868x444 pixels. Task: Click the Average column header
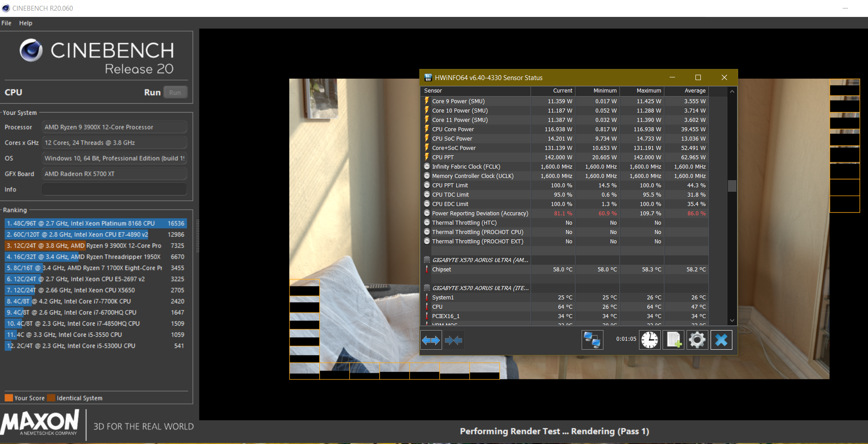pyautogui.click(x=687, y=91)
